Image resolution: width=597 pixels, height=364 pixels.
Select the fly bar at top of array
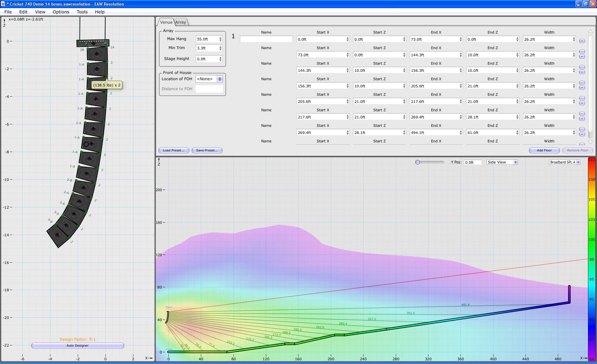coord(93,43)
